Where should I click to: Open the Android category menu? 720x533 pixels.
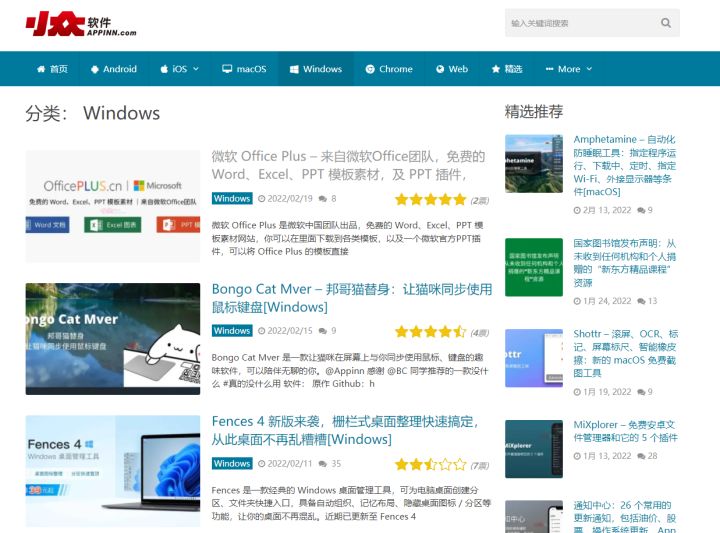pyautogui.click(x=114, y=69)
